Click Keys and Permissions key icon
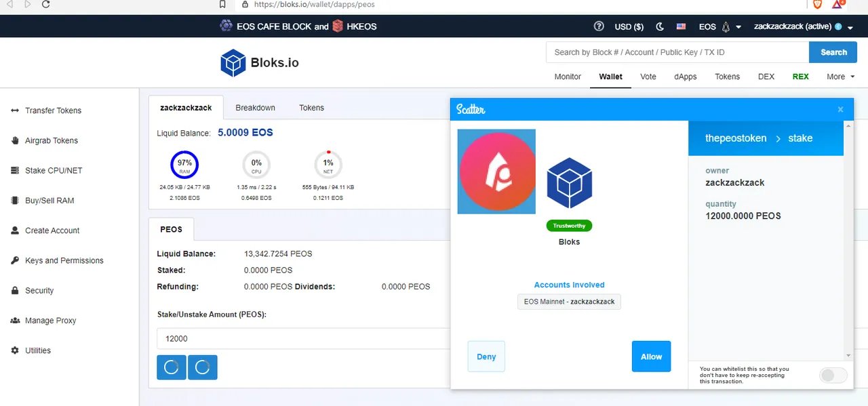 [15, 260]
